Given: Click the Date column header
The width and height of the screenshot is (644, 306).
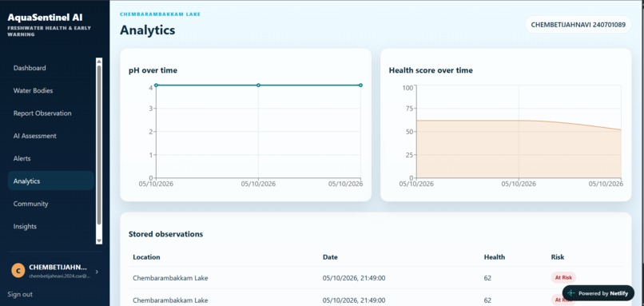Looking at the screenshot, I should tap(330, 257).
